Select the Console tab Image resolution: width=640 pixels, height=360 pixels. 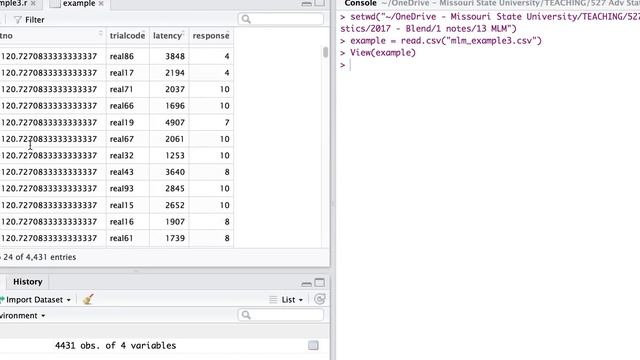click(360, 3)
